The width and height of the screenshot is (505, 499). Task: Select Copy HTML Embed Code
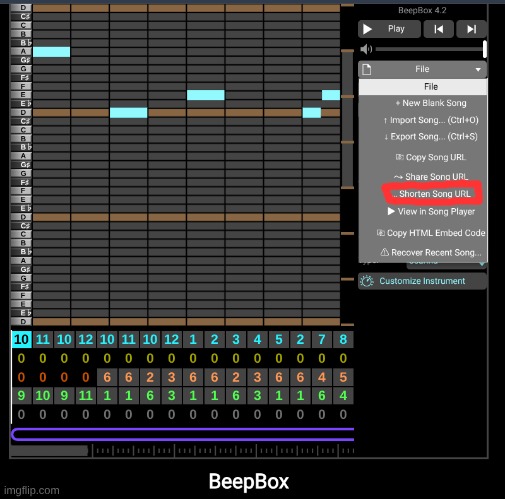[431, 233]
